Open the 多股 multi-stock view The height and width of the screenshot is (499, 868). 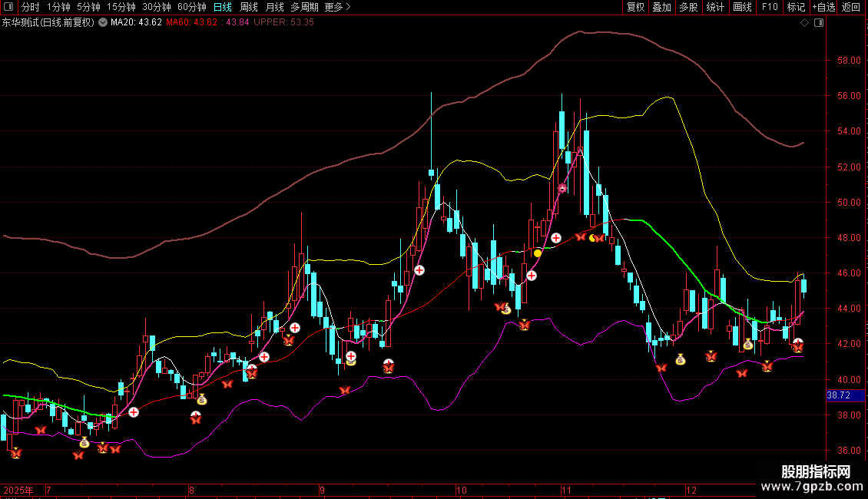[x=688, y=7]
